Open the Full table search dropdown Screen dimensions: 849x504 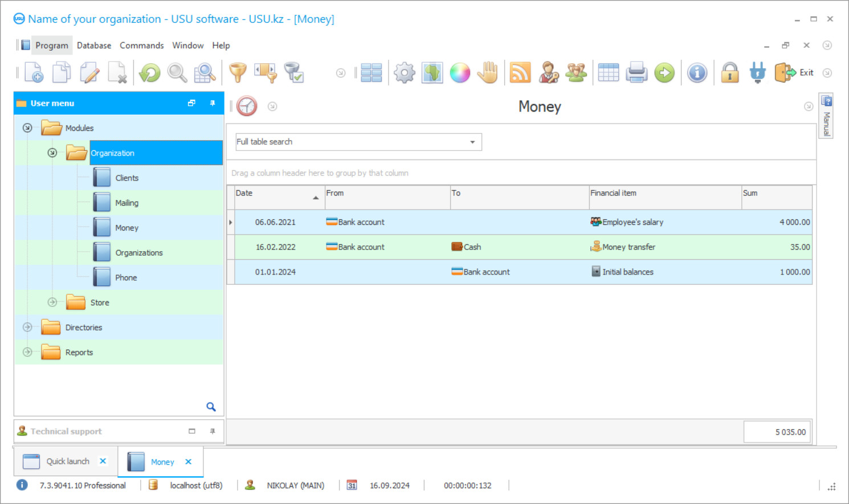(472, 142)
